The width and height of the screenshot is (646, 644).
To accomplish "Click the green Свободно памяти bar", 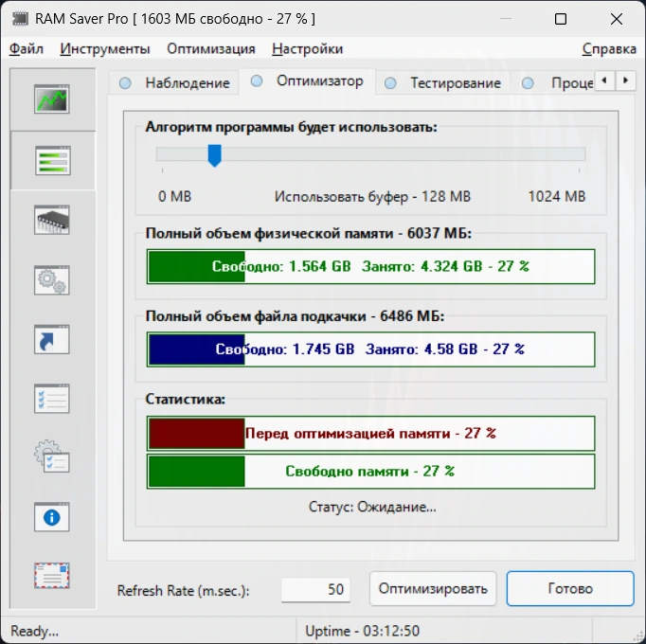I will (370, 472).
